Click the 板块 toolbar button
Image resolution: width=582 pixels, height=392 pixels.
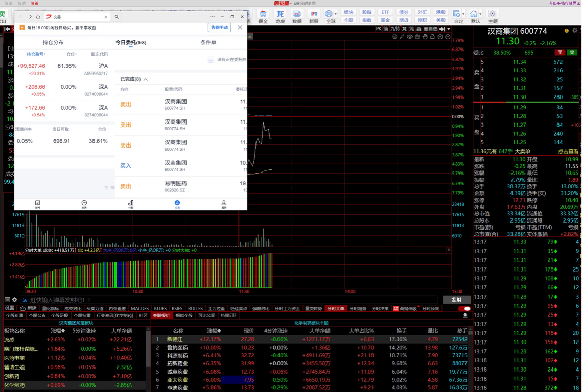click(348, 12)
